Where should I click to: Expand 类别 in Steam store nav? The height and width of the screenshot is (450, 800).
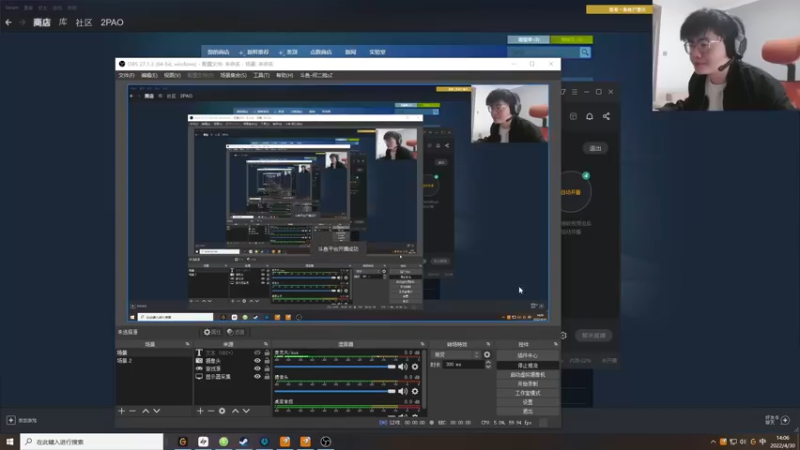pyautogui.click(x=289, y=52)
